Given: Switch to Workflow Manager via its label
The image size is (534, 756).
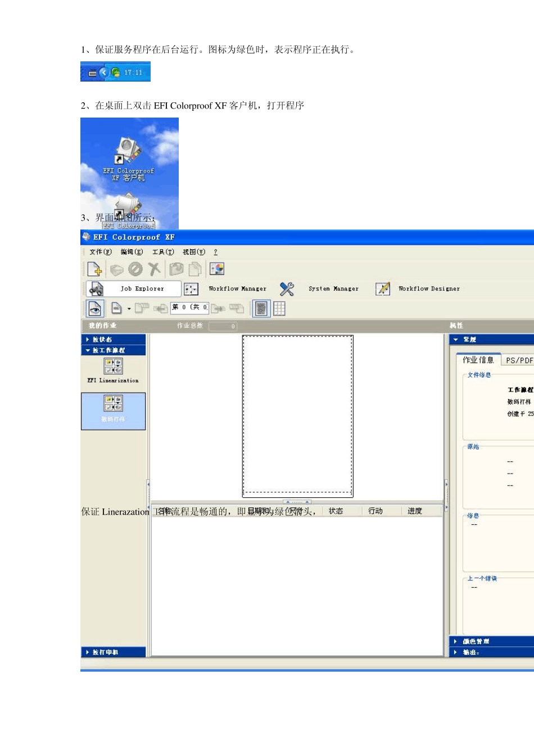Looking at the screenshot, I should pyautogui.click(x=237, y=289).
